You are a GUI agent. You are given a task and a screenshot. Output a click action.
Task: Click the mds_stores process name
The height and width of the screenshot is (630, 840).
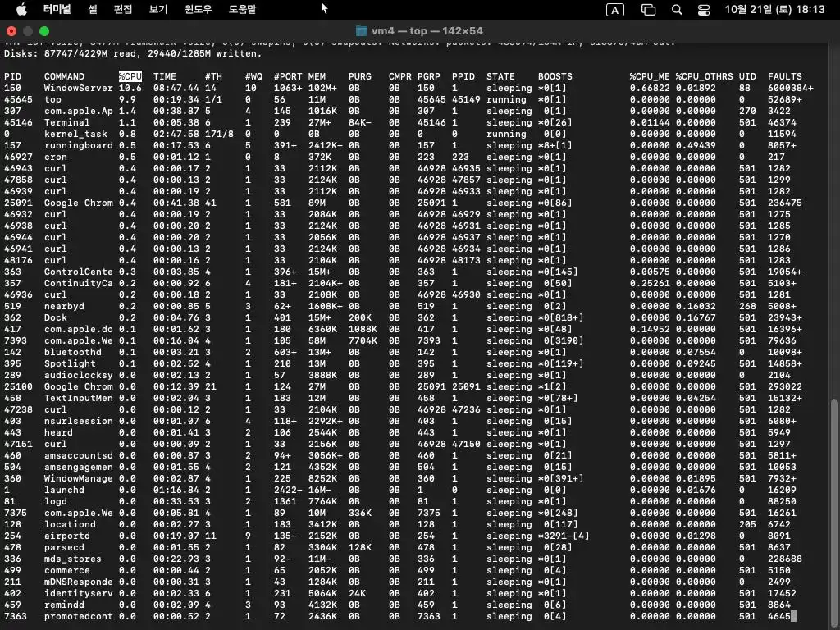(73, 559)
